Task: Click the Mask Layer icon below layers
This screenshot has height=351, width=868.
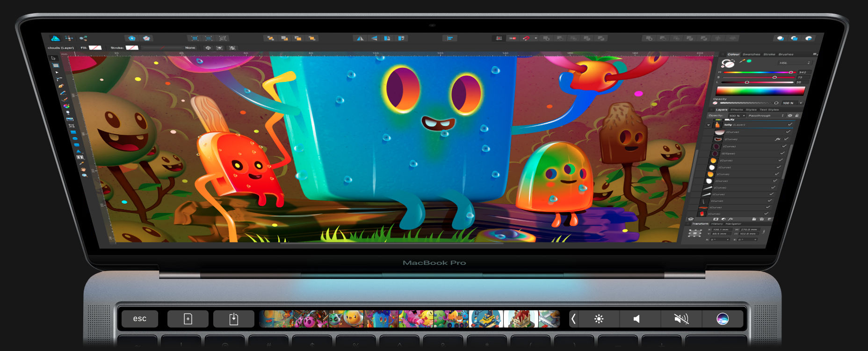Action: 716,219
